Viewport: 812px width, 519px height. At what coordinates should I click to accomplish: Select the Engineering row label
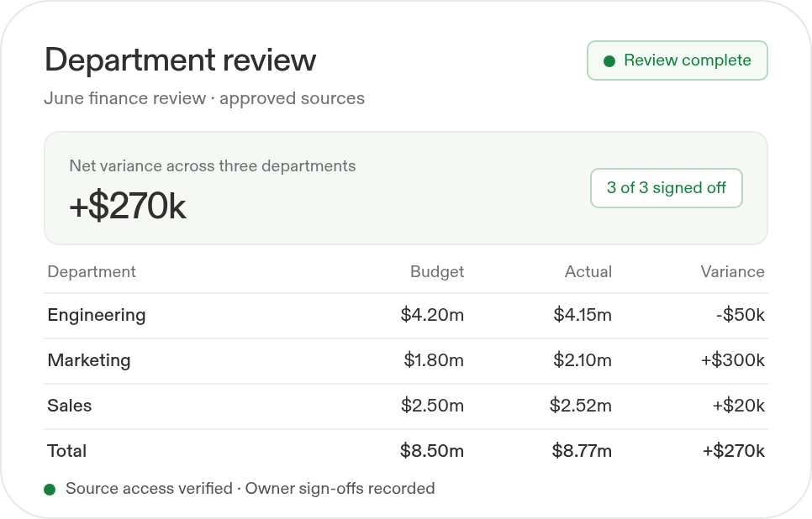[97, 315]
